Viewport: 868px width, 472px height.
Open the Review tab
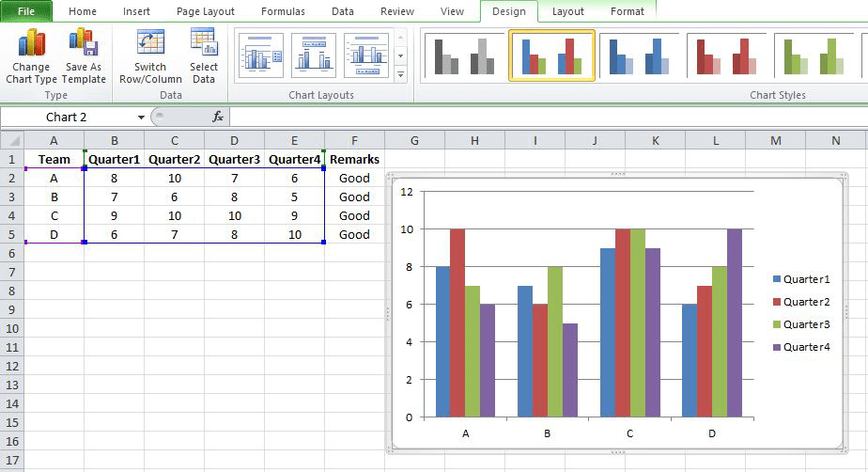tap(397, 11)
